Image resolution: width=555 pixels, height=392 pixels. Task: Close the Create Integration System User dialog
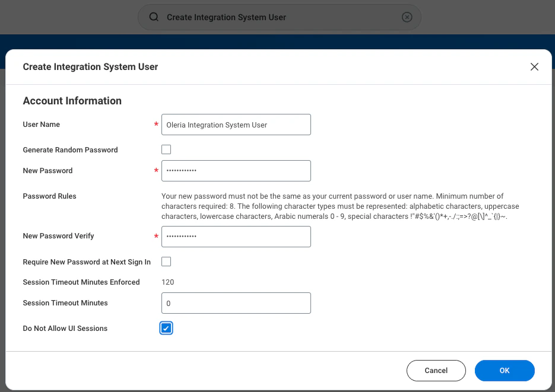click(x=534, y=67)
